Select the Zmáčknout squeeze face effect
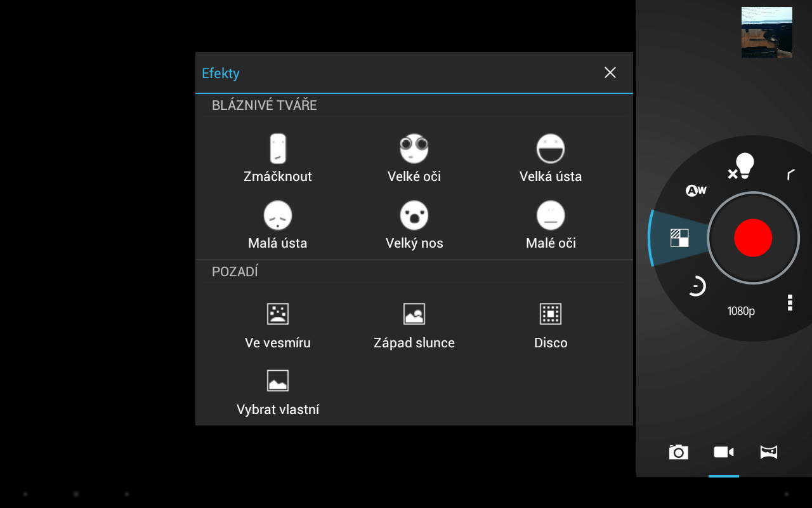The width and height of the screenshot is (812, 508). [x=278, y=158]
